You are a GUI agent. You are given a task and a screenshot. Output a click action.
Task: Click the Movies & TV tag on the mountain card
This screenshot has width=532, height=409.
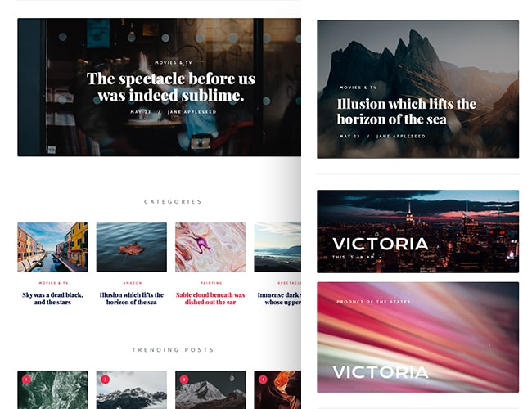(358, 88)
